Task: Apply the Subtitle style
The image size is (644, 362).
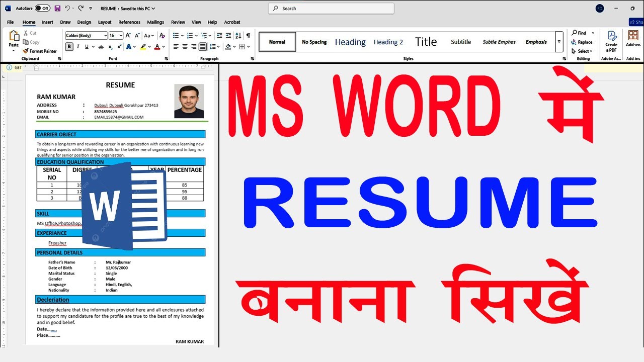Action: tap(461, 42)
